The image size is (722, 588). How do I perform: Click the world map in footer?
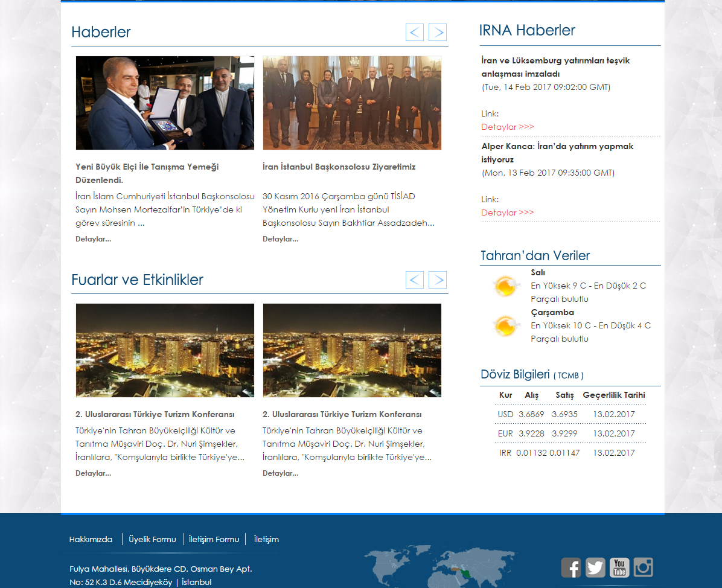tap(439, 566)
